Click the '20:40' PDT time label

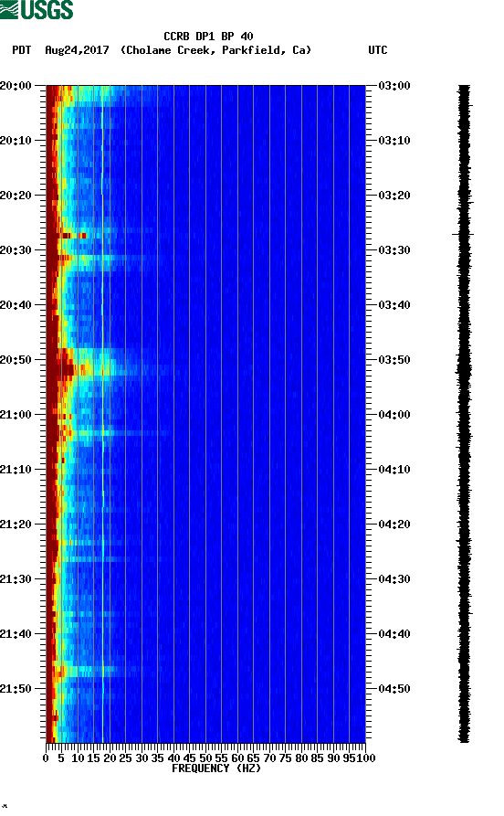pyautogui.click(x=16, y=305)
